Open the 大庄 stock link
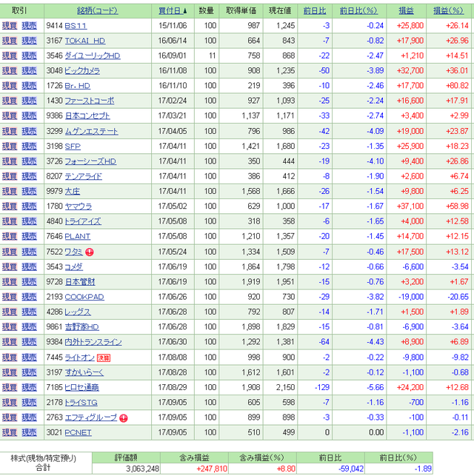This screenshot has height=476, width=474. [x=73, y=192]
